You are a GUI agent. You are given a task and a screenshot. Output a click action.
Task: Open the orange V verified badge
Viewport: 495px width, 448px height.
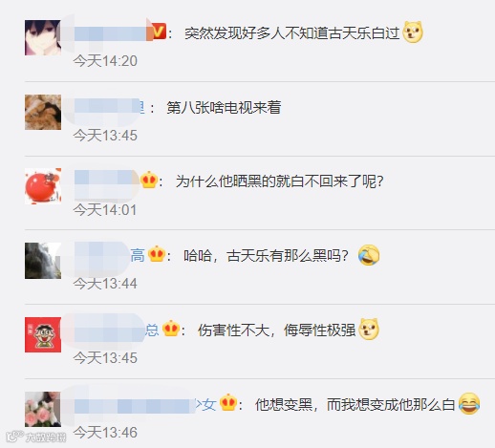pos(159,32)
